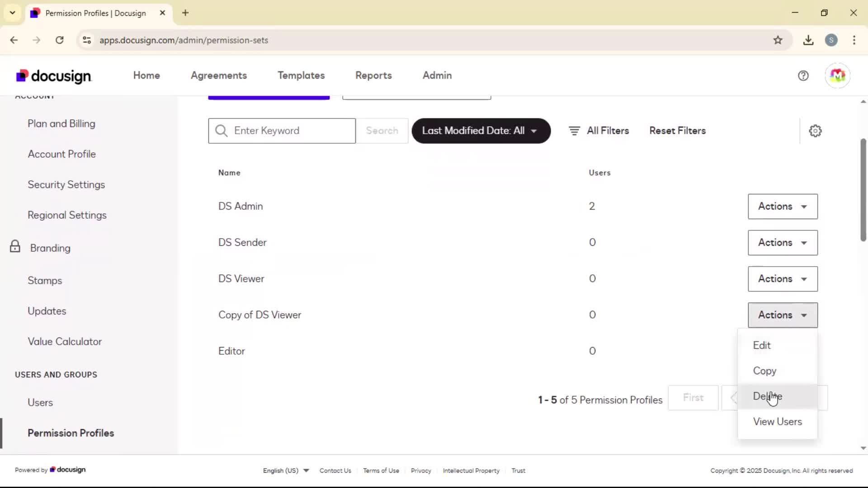The image size is (868, 488).
Task: Open browser downloads icon
Action: tap(808, 40)
